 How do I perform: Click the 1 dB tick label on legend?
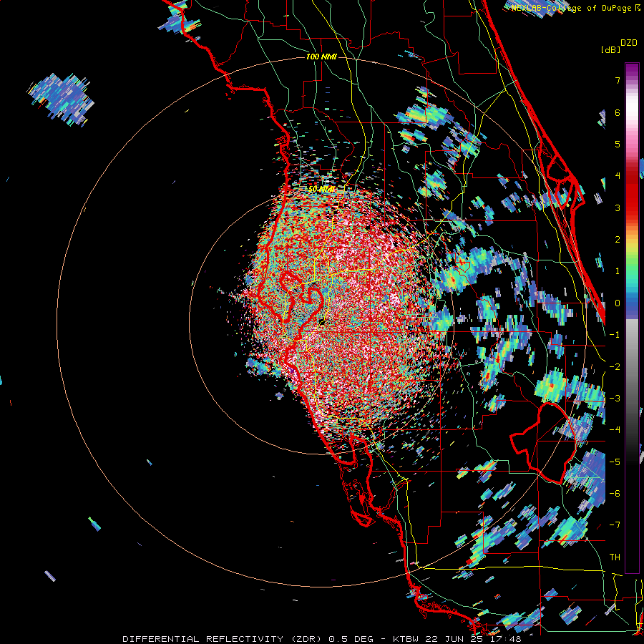click(618, 271)
